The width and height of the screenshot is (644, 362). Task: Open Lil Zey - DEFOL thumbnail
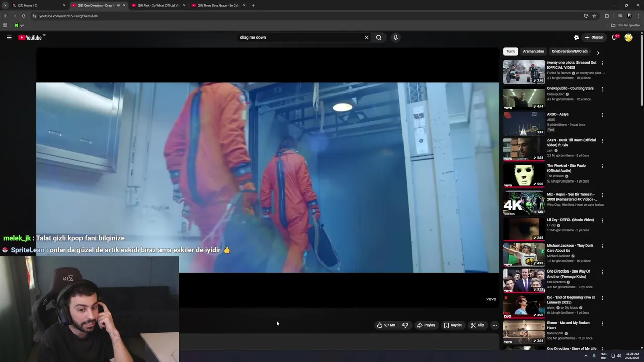click(524, 229)
